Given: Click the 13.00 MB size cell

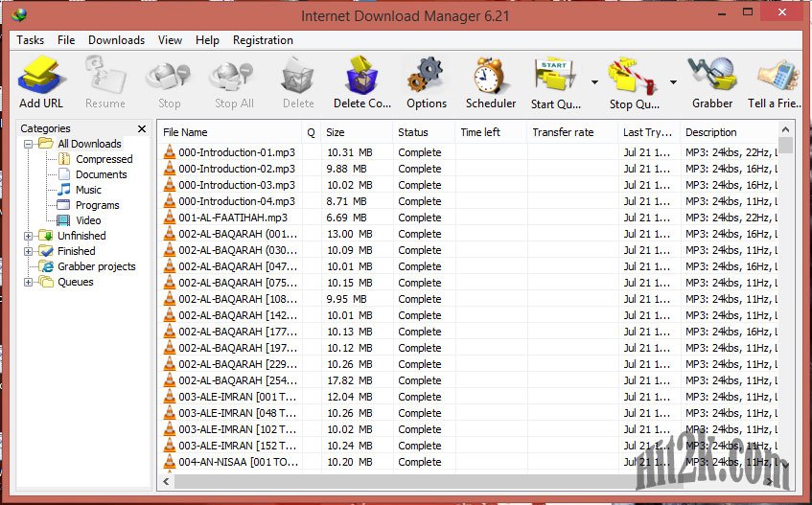Looking at the screenshot, I should pyautogui.click(x=350, y=234).
